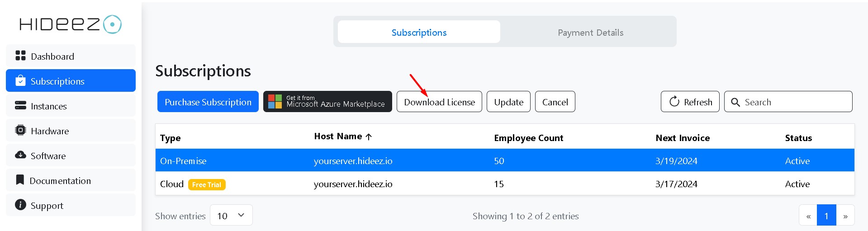The height and width of the screenshot is (231, 868).
Task: Sort by Host Name column arrow
Action: [x=369, y=137]
